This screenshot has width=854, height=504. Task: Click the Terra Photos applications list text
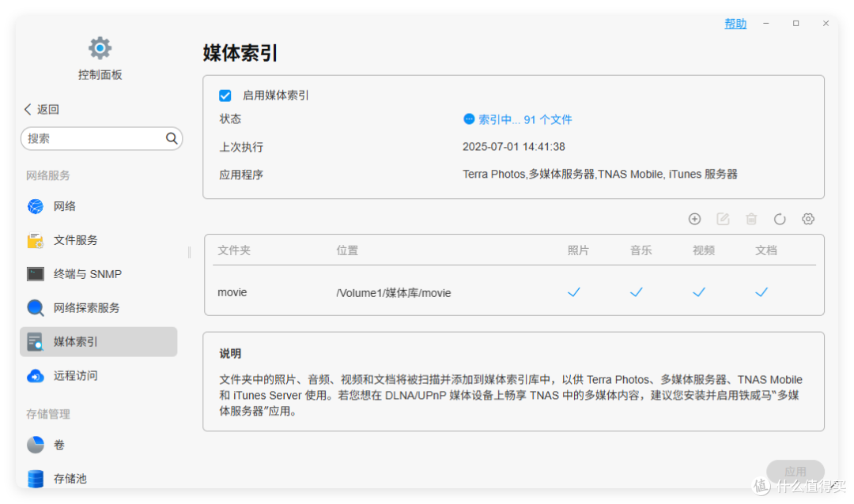599,174
